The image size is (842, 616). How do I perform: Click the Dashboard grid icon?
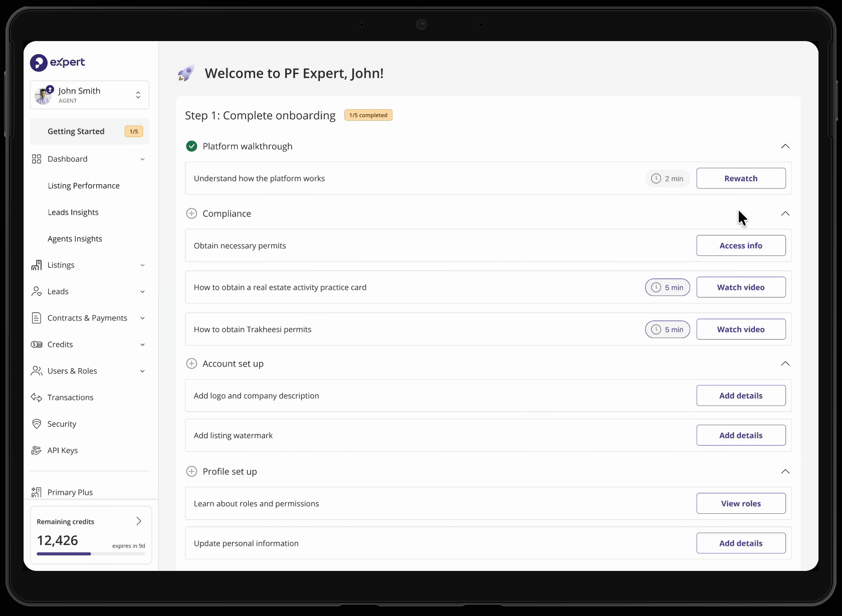pos(37,159)
